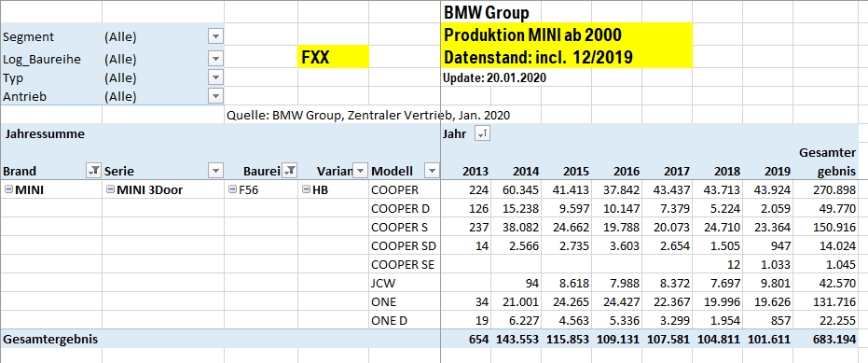Open the Log_Baureihe filter dropdown
Viewport: 868px width, 363px height.
216,58
